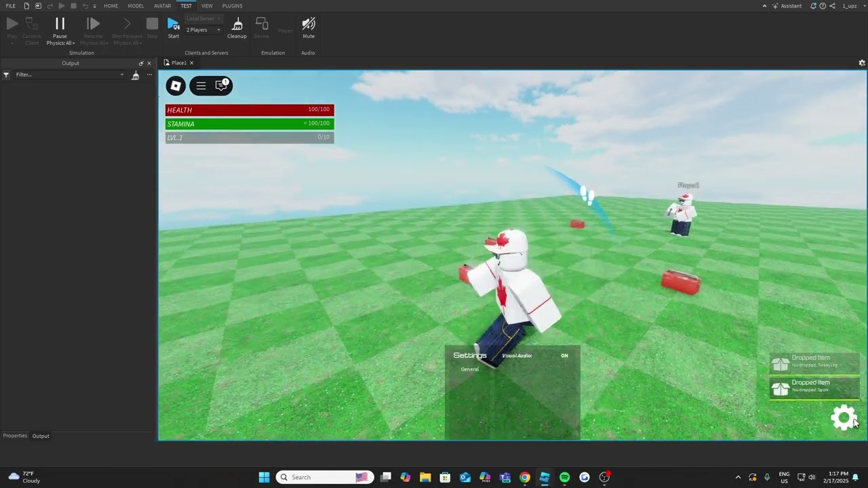Viewport: 868px width, 488px height.
Task: Select General in the Settings panel
Action: click(x=470, y=369)
